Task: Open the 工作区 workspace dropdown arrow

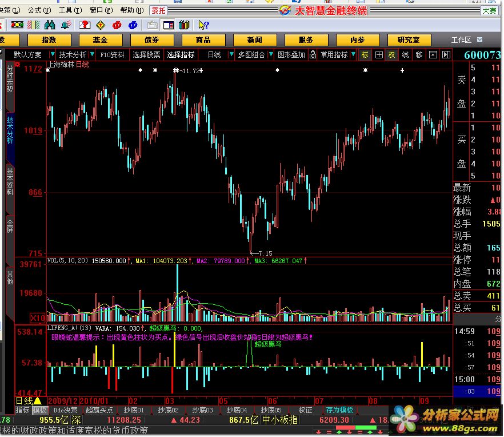Action: (479, 39)
